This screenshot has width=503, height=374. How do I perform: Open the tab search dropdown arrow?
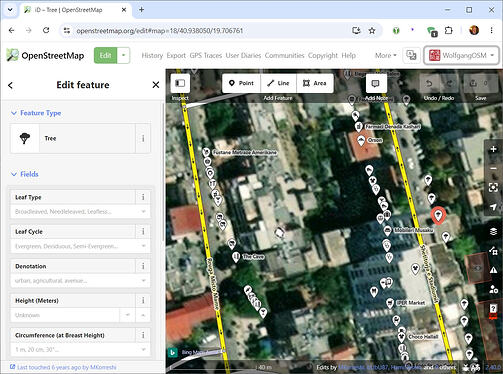click(10, 10)
